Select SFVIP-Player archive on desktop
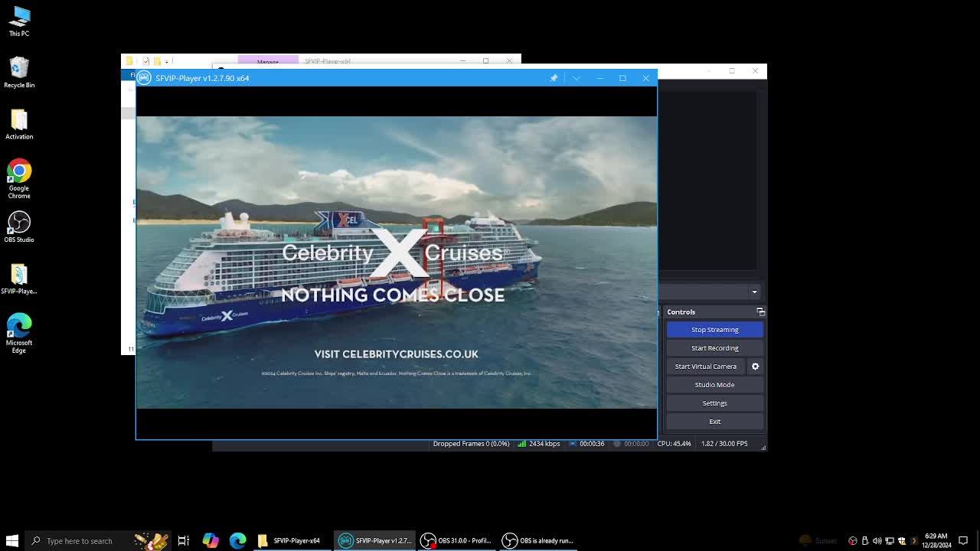The width and height of the screenshot is (980, 551). (19, 279)
